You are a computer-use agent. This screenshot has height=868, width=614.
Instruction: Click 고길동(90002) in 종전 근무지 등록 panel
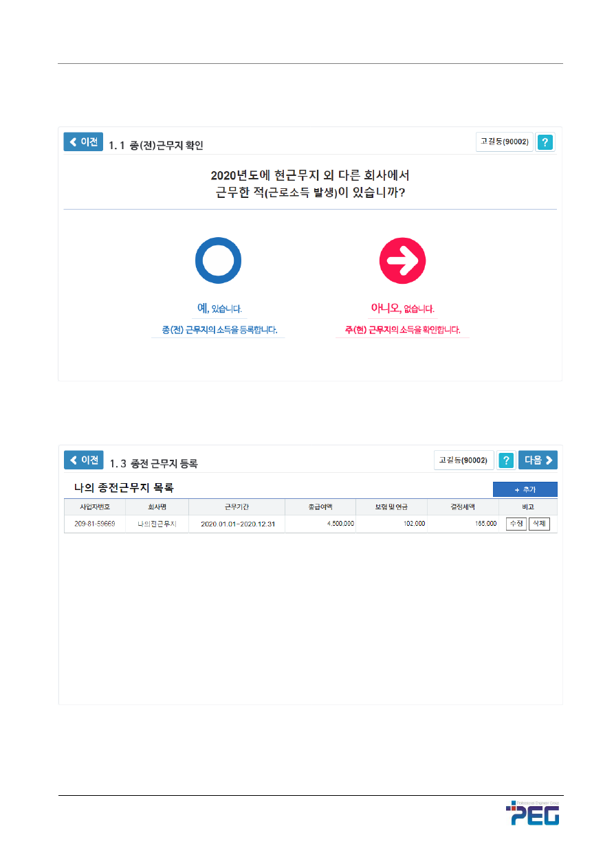tap(463, 460)
